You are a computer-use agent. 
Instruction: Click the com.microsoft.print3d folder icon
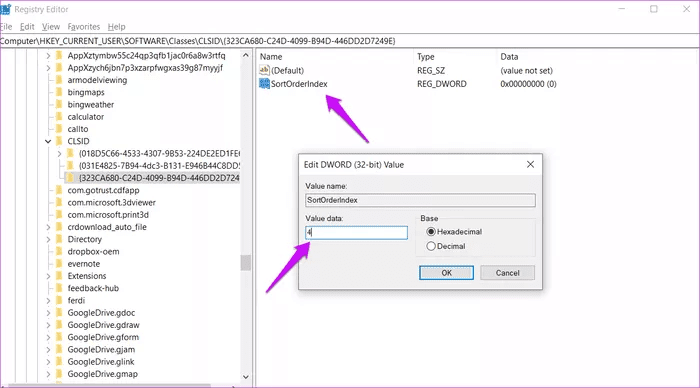[x=59, y=215]
